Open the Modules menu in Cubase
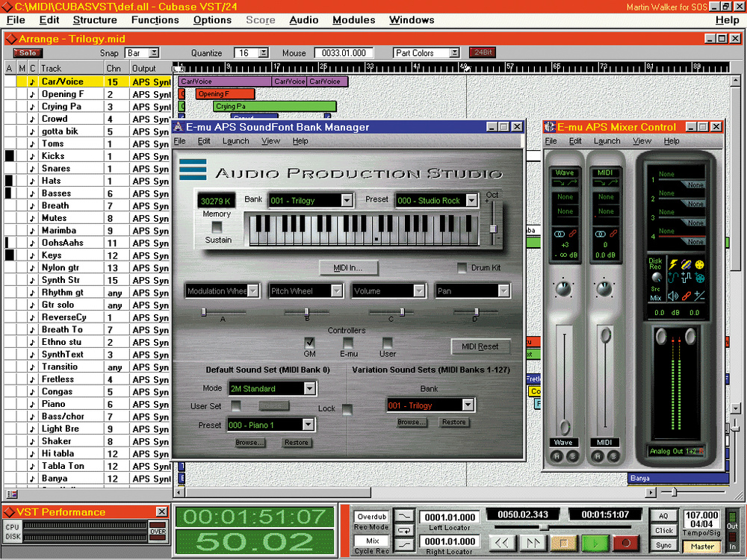The width and height of the screenshot is (747, 560). 353,20
